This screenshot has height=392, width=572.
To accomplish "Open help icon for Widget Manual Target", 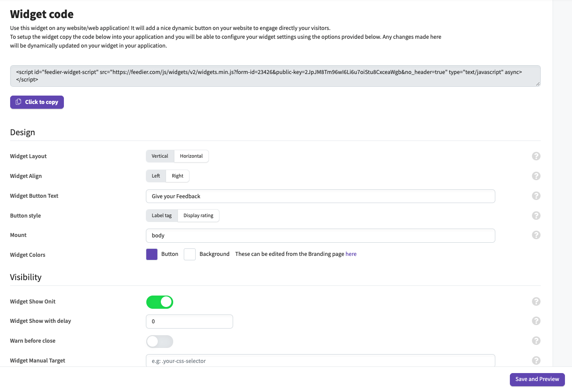I will pos(536,360).
